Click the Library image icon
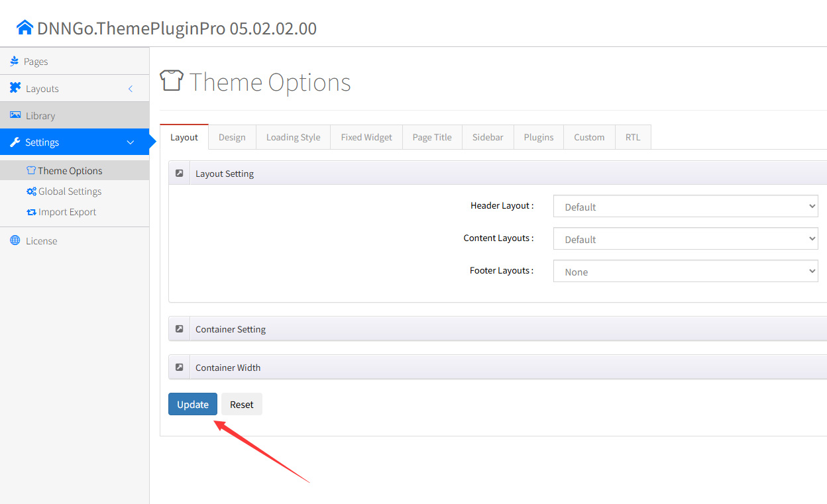This screenshot has height=504, width=827. coord(15,115)
